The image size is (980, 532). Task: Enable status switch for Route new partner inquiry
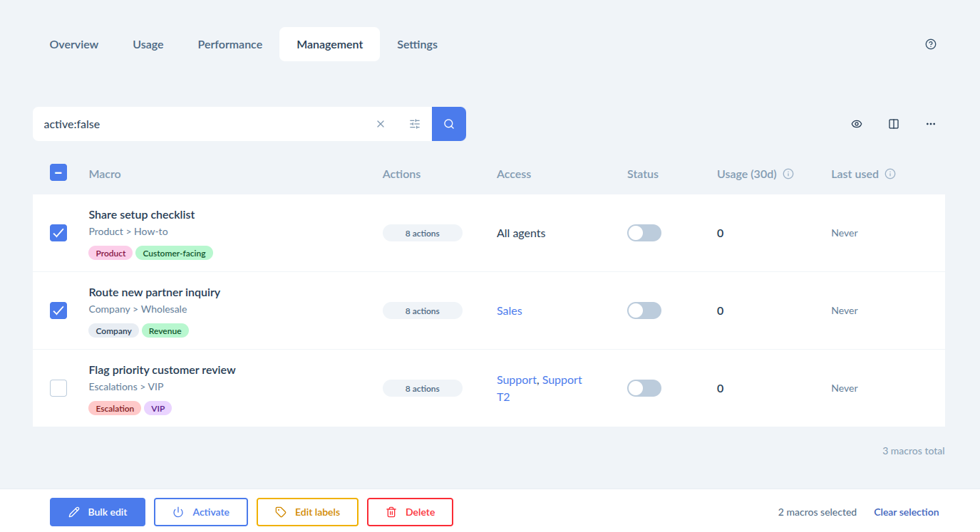pyautogui.click(x=644, y=311)
